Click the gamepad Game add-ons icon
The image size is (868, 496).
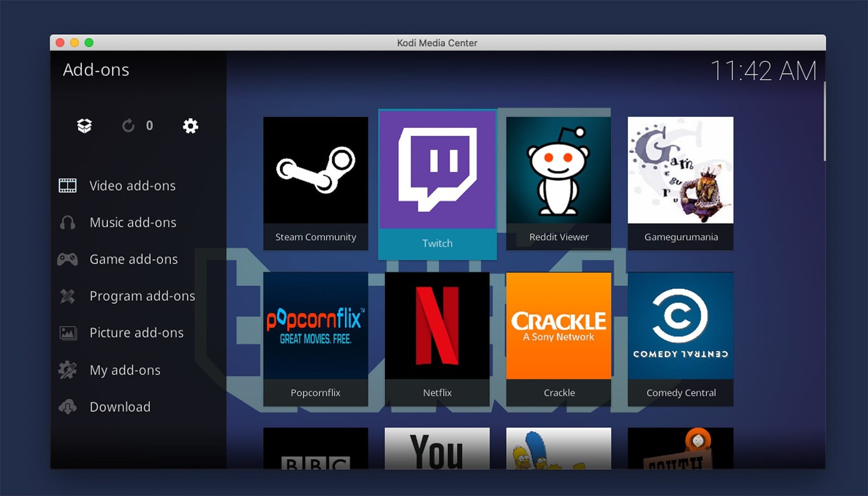pyautogui.click(x=67, y=259)
